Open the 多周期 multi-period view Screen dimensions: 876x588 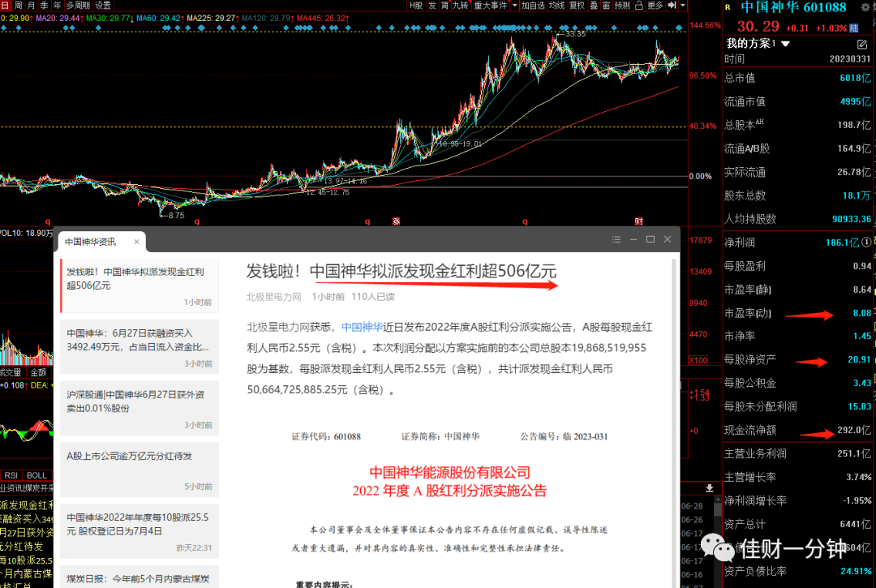(x=78, y=5)
